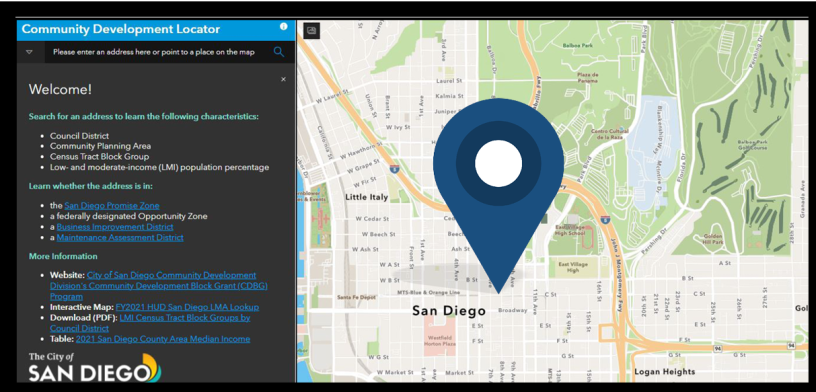The image size is (816, 392).
Task: Open the Business Improvement District link
Action: click(x=115, y=227)
